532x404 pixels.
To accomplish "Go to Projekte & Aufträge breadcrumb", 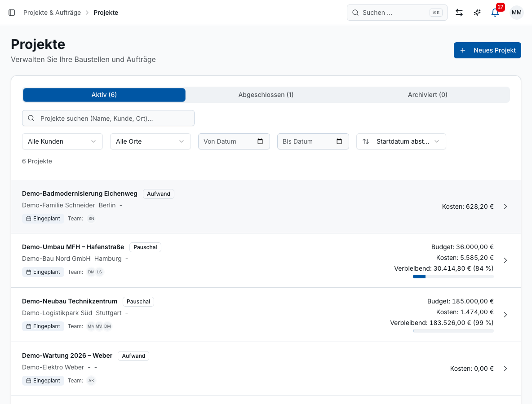I will click(x=52, y=13).
